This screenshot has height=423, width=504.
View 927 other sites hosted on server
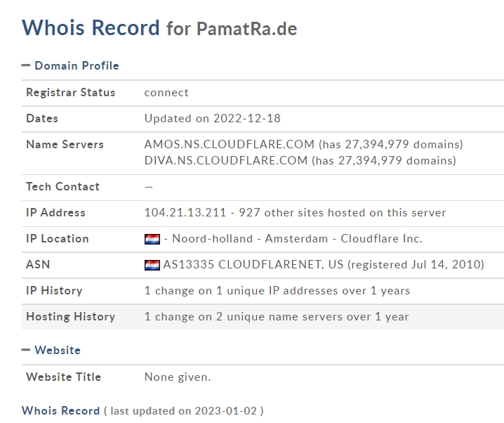click(x=343, y=213)
